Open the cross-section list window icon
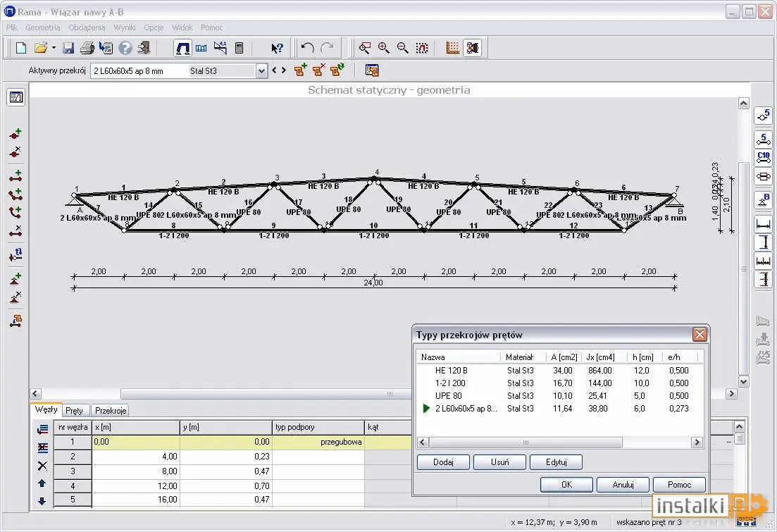 [372, 70]
